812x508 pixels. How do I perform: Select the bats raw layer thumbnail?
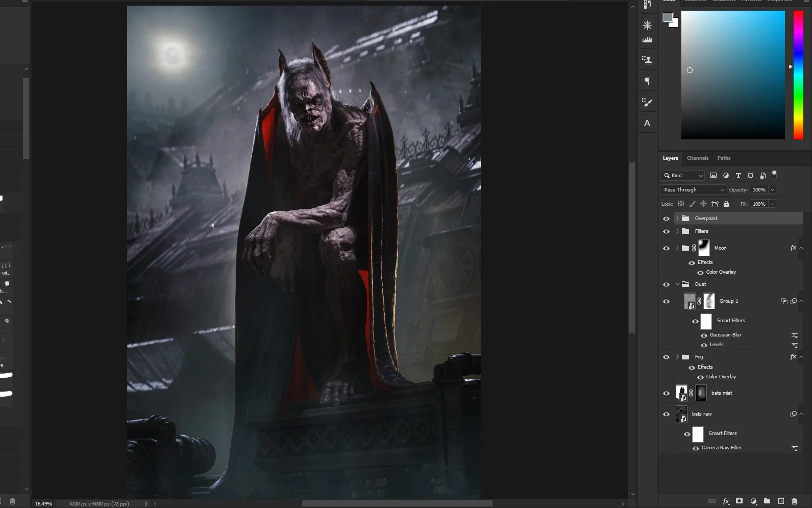click(x=681, y=414)
